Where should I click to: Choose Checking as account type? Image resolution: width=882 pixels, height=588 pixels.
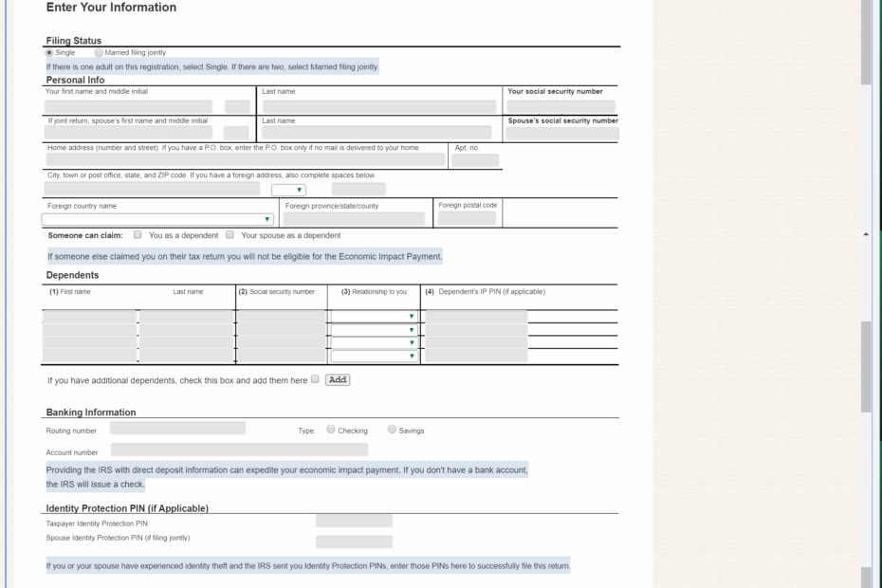(x=331, y=430)
